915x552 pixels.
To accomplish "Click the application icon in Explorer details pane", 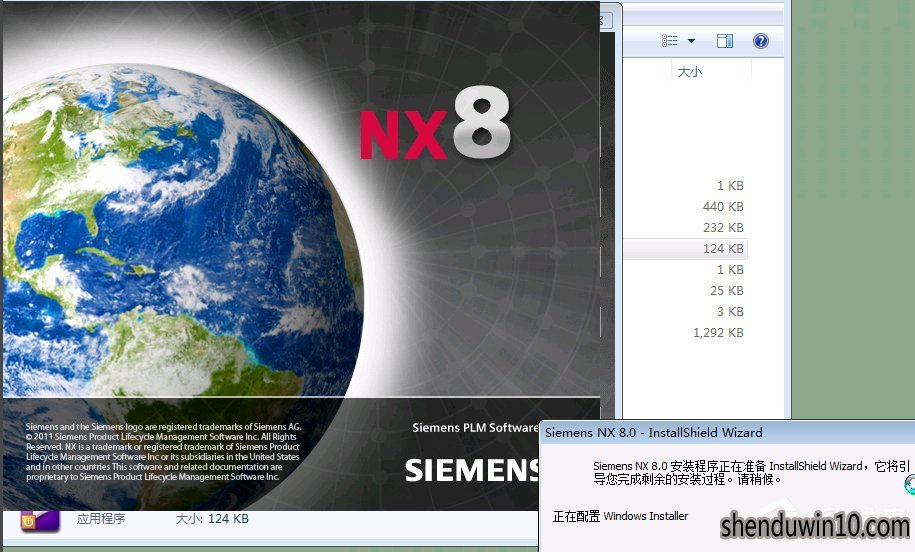I will (40, 521).
